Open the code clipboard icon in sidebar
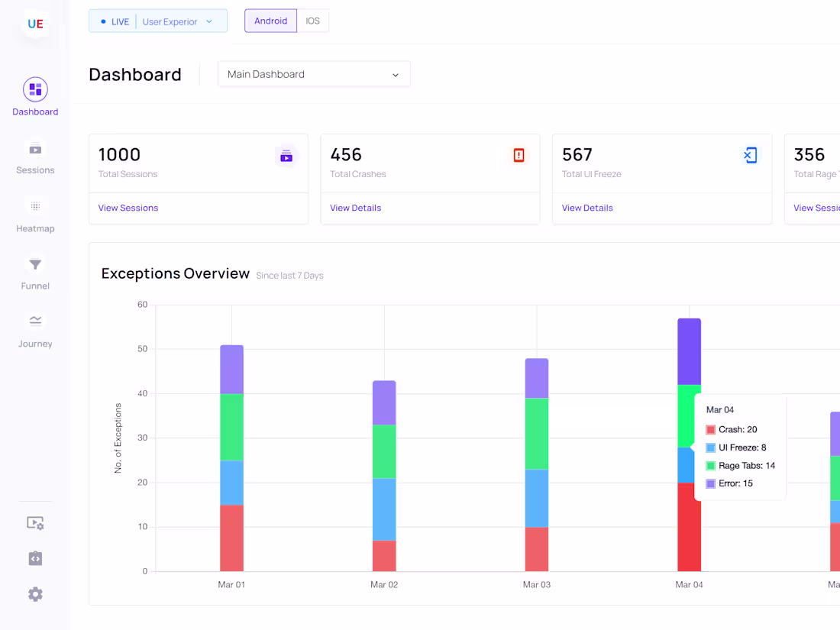 coord(35,558)
